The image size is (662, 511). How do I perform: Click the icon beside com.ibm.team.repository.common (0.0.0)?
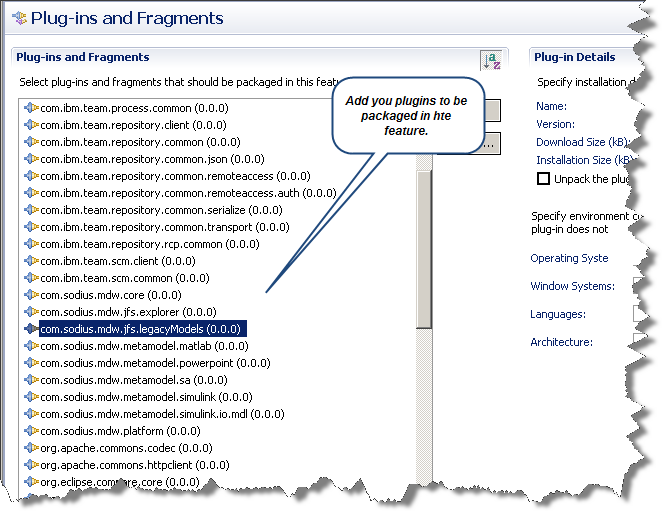(x=31, y=142)
